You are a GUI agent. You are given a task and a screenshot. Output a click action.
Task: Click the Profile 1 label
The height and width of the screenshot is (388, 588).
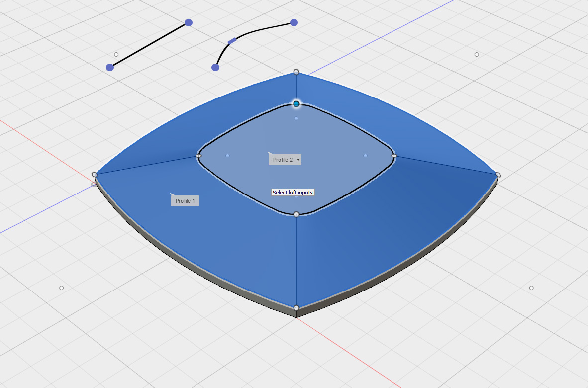pos(185,200)
